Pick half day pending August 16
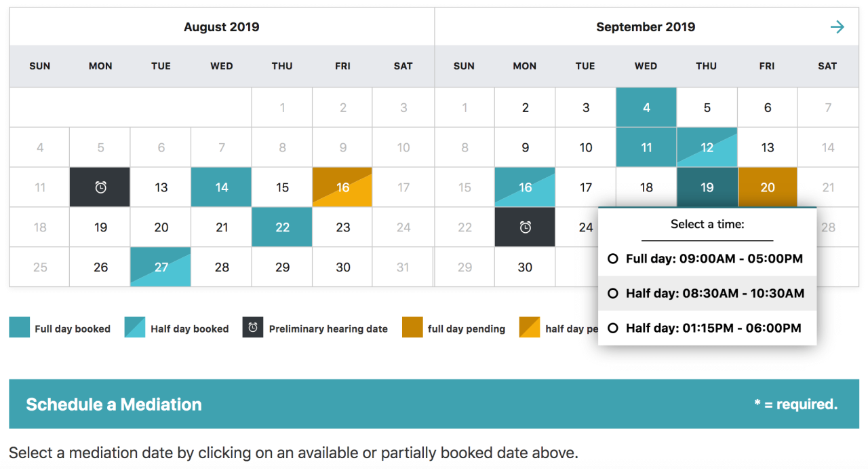The height and width of the screenshot is (469, 868). tap(342, 187)
